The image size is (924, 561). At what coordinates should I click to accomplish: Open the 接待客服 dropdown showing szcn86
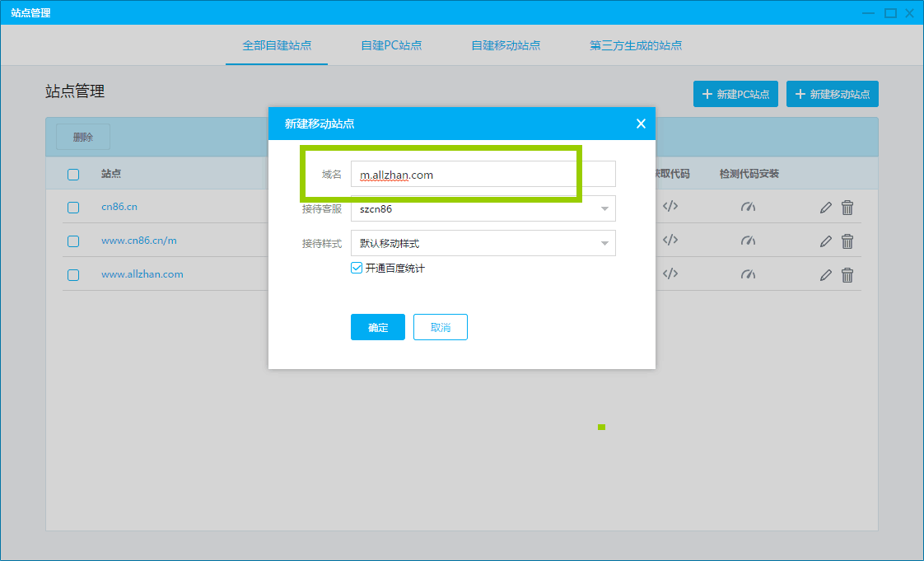click(483, 208)
